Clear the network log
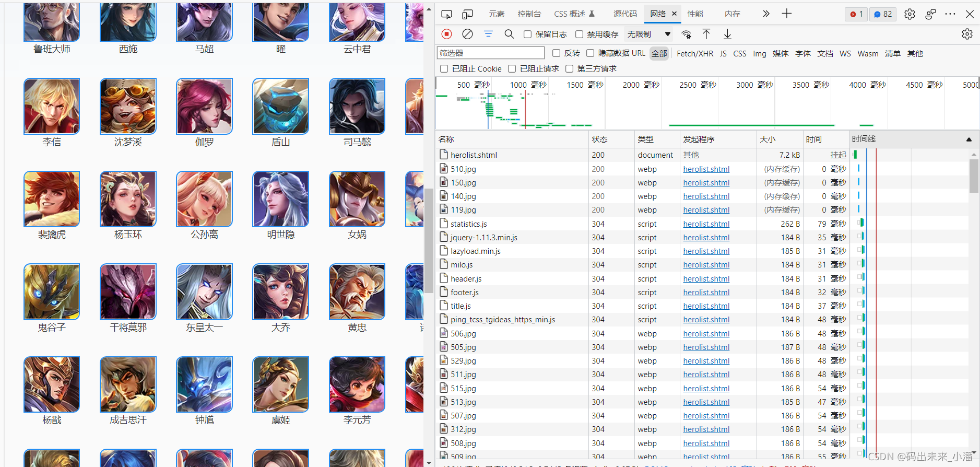Viewport: 980px width, 467px height. coord(467,34)
